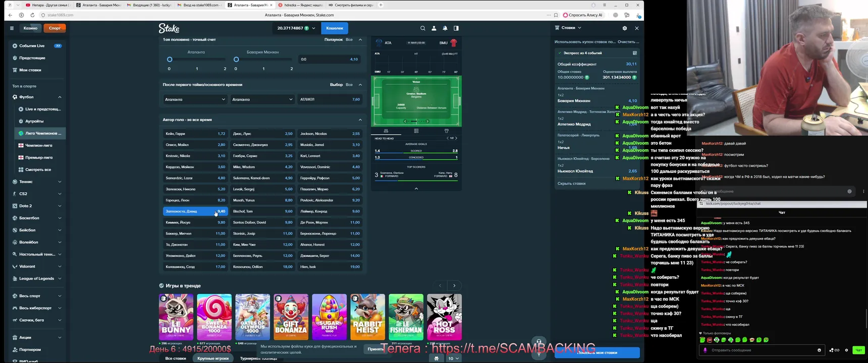Go to previous venue slide in pitch widget
868x363 pixels.
pos(405,122)
